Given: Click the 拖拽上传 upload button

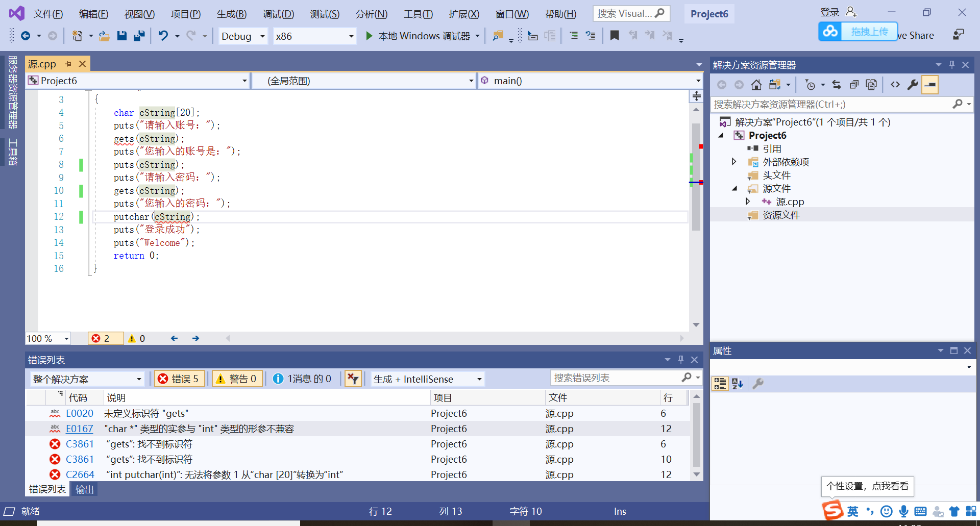Looking at the screenshot, I should click(857, 31).
